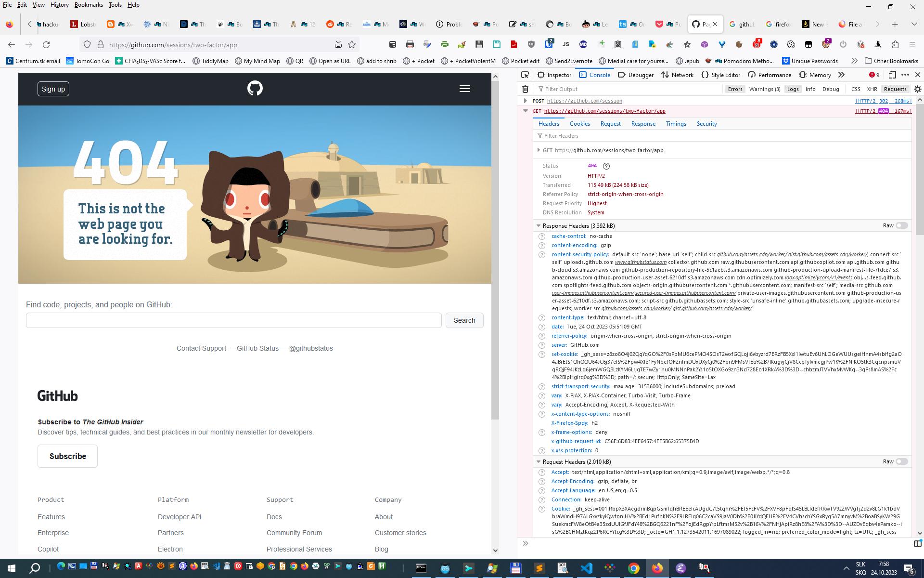Image resolution: width=924 pixels, height=578 pixels.
Task: Show more bookmarks toolbar overflow chevron
Action: 854,61
